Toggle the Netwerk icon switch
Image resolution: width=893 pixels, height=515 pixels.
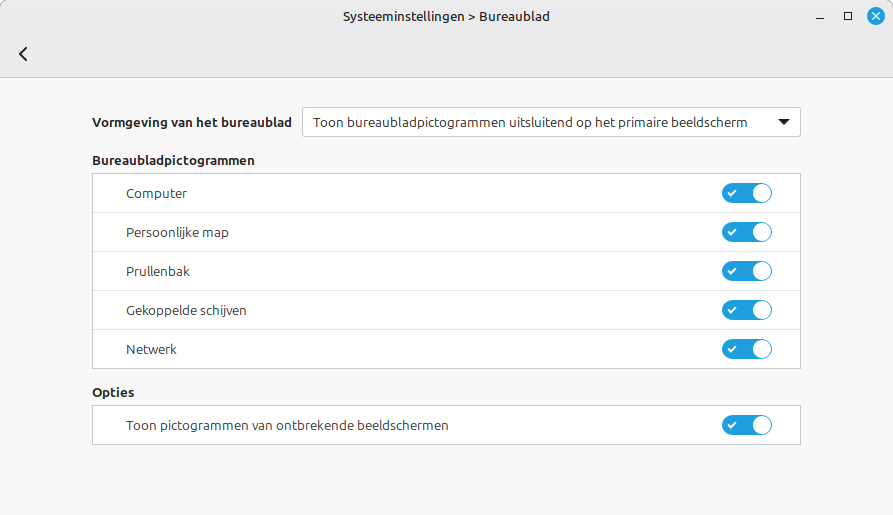(747, 349)
